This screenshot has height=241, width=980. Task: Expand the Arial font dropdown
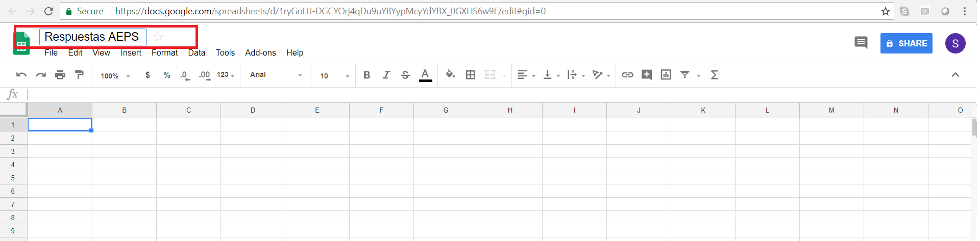click(x=276, y=75)
